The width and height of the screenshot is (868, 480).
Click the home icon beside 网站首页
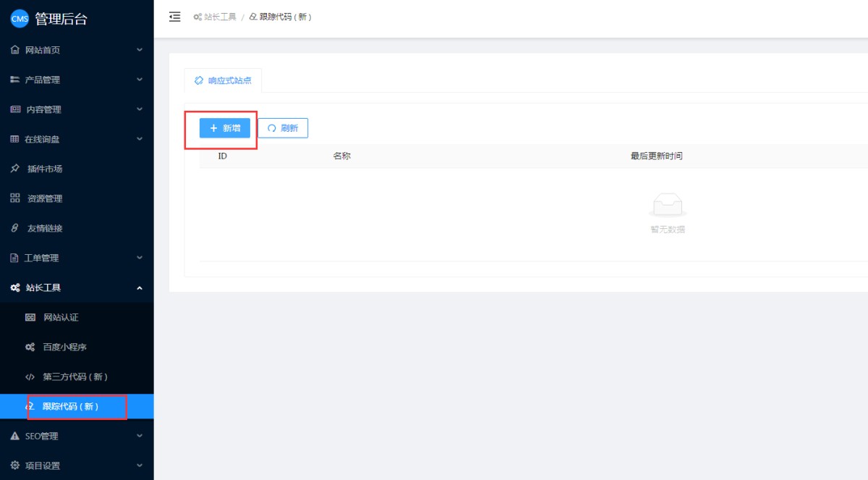tap(14, 50)
